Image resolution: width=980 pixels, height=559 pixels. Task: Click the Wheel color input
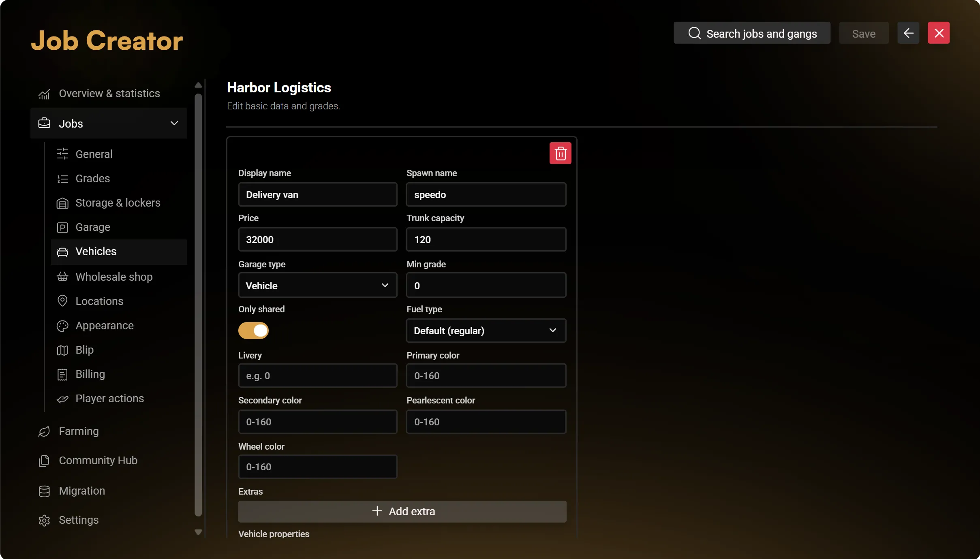pos(318,467)
